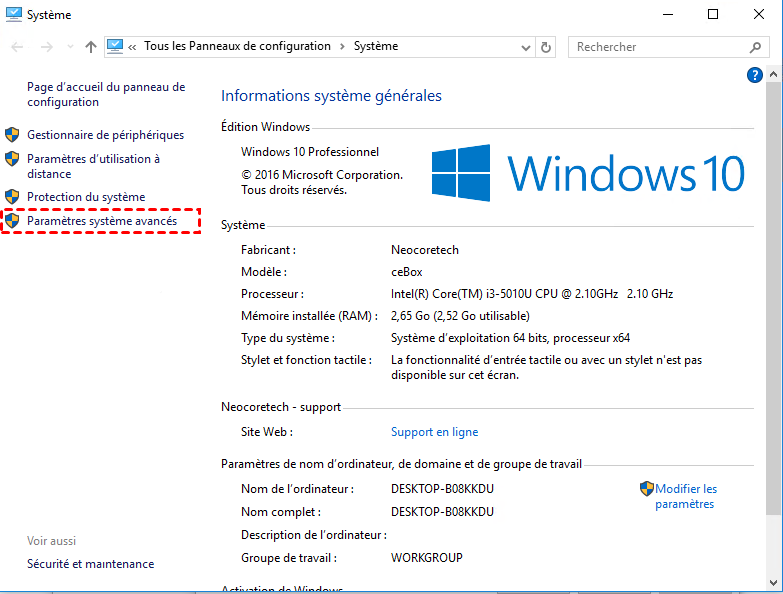
Task: Click the Modèle value 'ceBox'
Action: 406,272
